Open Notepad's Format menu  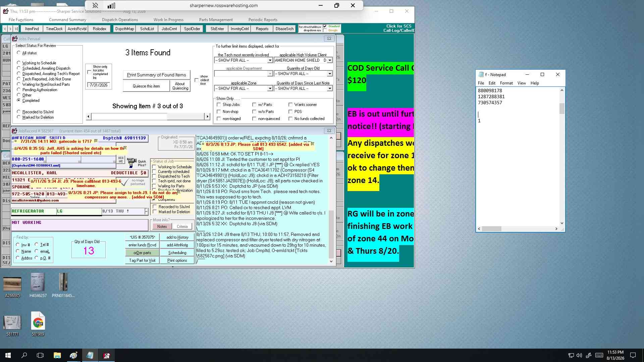coord(506,83)
